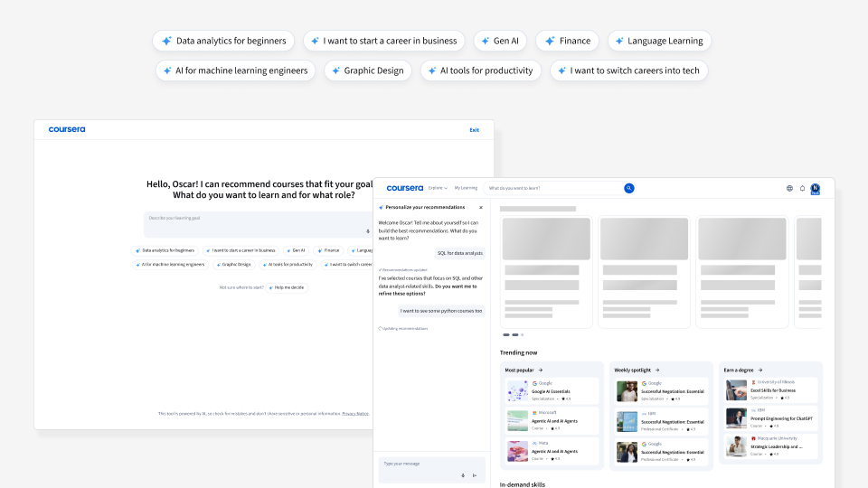
Task: Click the Earn a degree arrow icon
Action: click(x=760, y=371)
